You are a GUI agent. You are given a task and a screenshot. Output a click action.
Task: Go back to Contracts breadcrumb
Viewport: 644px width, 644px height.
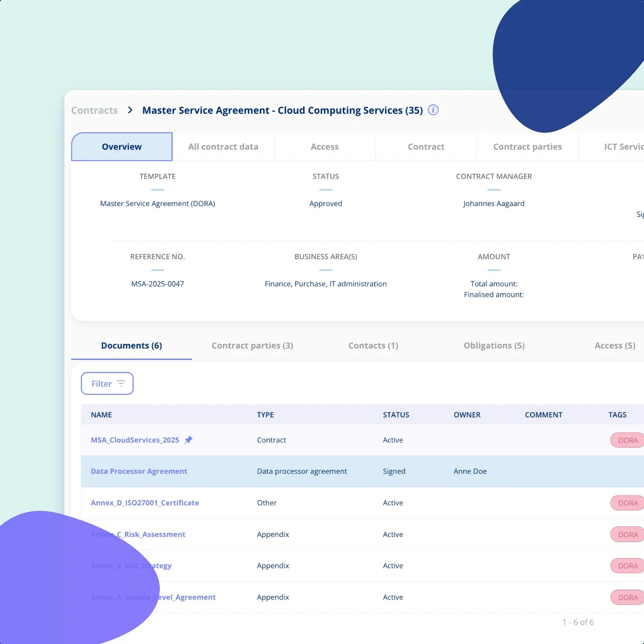95,110
